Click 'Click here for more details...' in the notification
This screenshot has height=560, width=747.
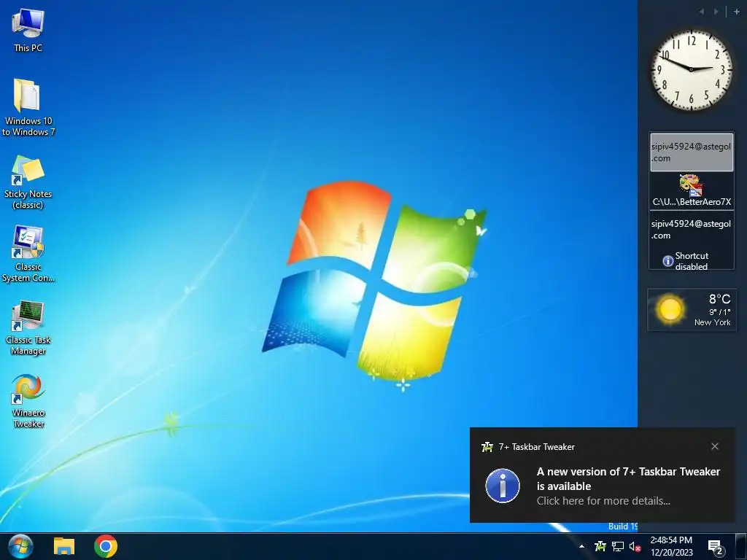point(603,501)
